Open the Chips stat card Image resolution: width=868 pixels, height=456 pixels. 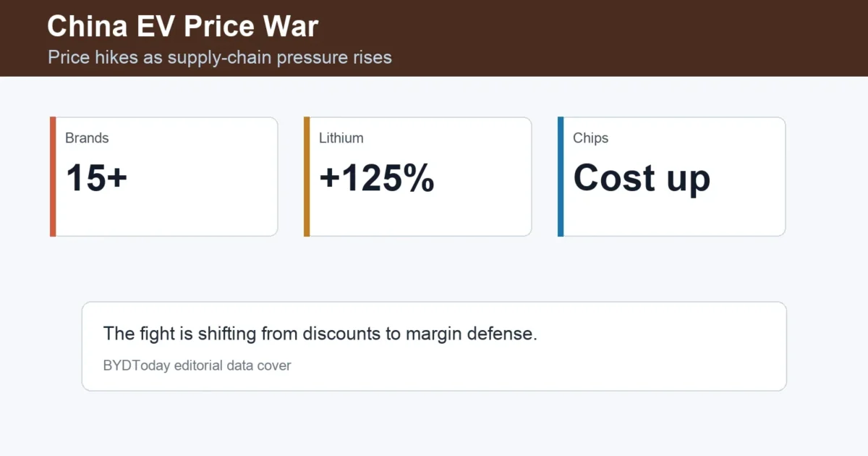[672, 177]
